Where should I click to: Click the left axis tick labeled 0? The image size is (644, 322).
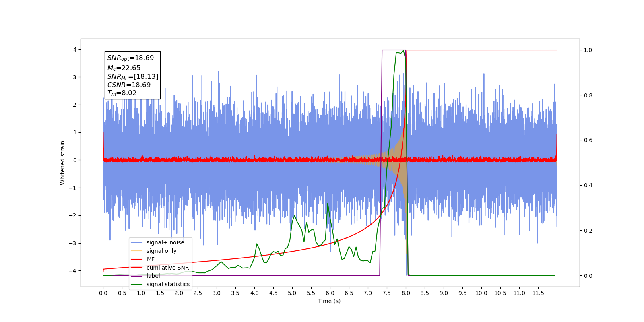74,160
